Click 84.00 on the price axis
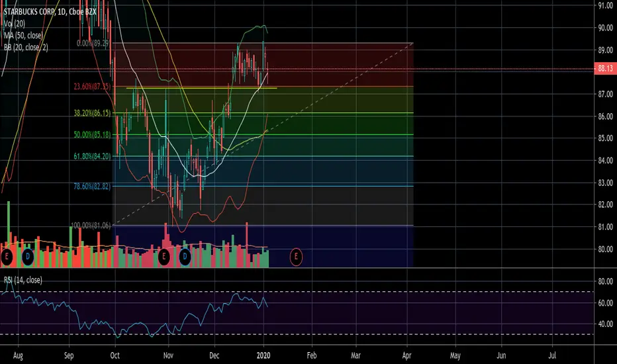617x364 pixels. [605, 160]
